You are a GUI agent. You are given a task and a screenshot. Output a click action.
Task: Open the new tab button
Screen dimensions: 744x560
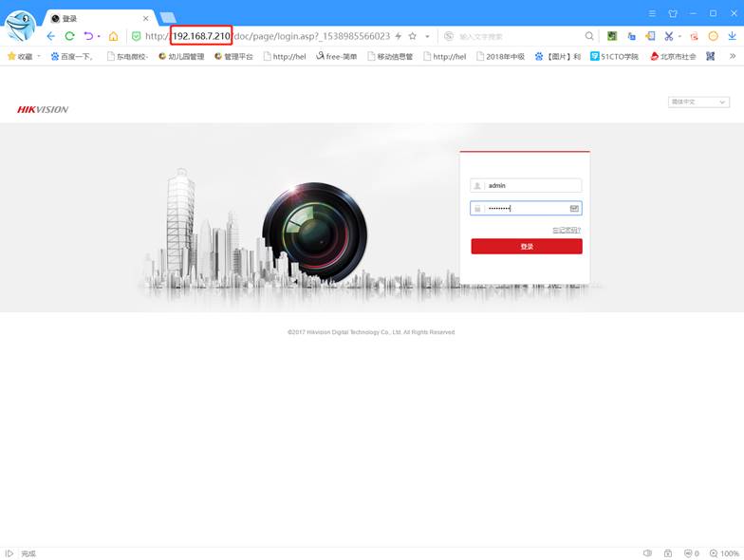[168, 18]
